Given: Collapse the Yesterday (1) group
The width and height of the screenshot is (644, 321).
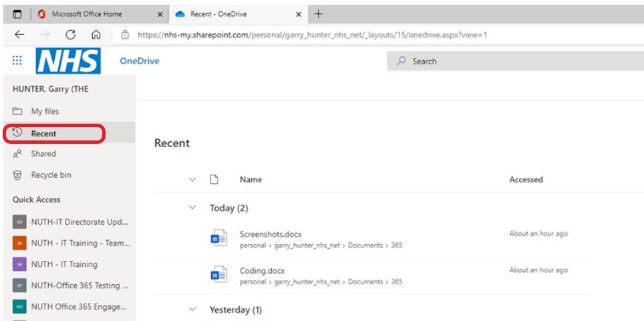Looking at the screenshot, I should click(x=192, y=309).
